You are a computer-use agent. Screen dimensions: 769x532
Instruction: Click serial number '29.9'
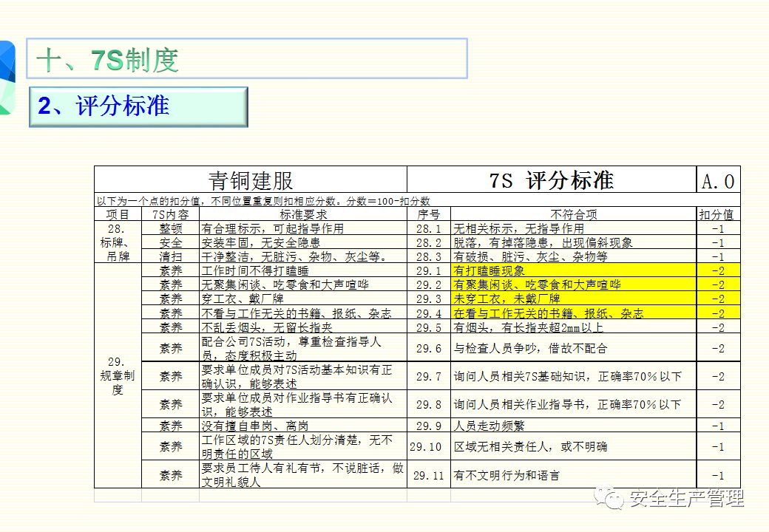pos(429,425)
